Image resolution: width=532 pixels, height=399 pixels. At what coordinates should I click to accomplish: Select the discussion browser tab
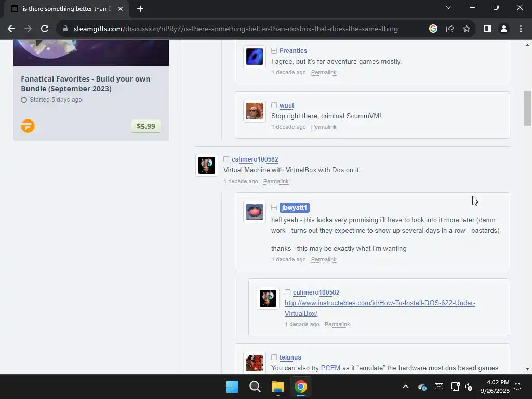[x=66, y=9]
